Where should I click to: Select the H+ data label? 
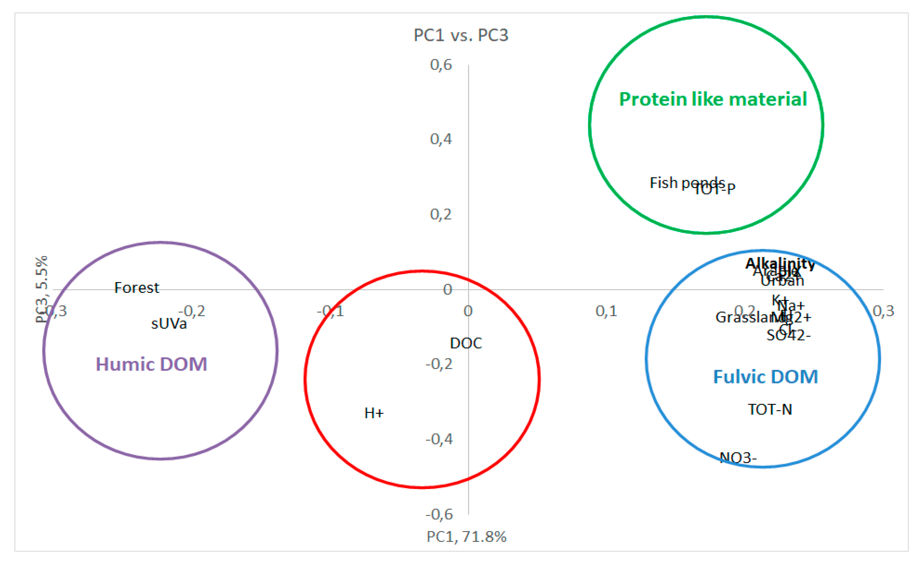coord(374,413)
